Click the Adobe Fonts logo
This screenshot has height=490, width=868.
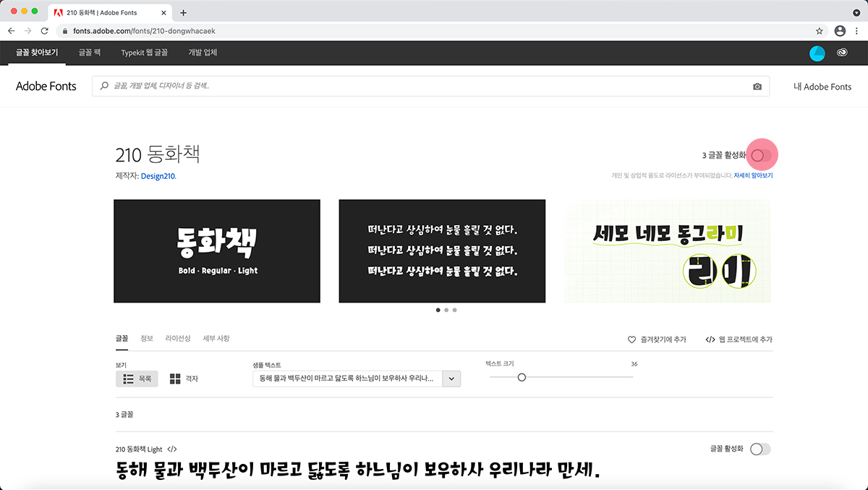(x=46, y=86)
